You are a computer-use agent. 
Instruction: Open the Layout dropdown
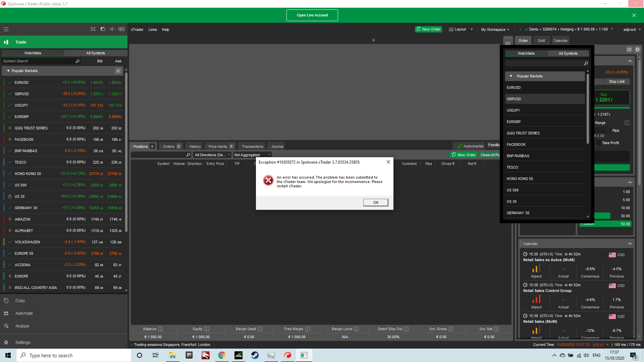pos(461,29)
